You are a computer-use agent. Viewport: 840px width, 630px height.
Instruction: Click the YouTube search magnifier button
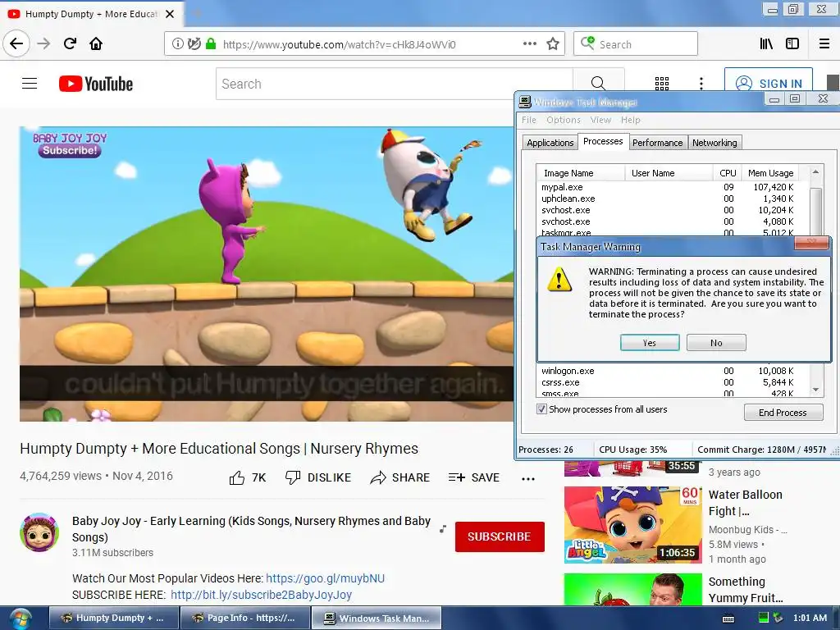point(598,84)
